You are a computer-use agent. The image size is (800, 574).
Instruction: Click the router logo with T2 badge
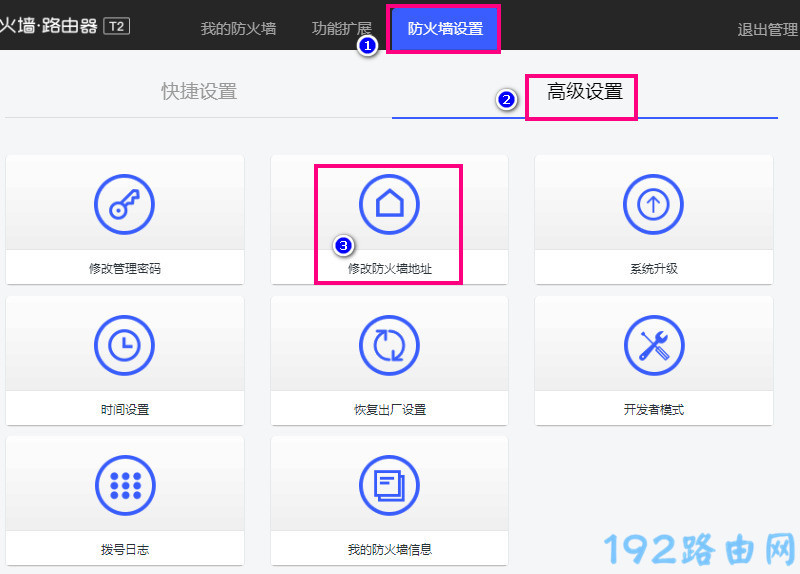point(64,25)
